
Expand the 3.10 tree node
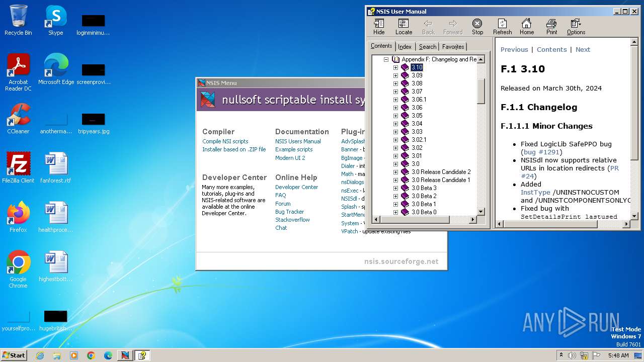[395, 67]
